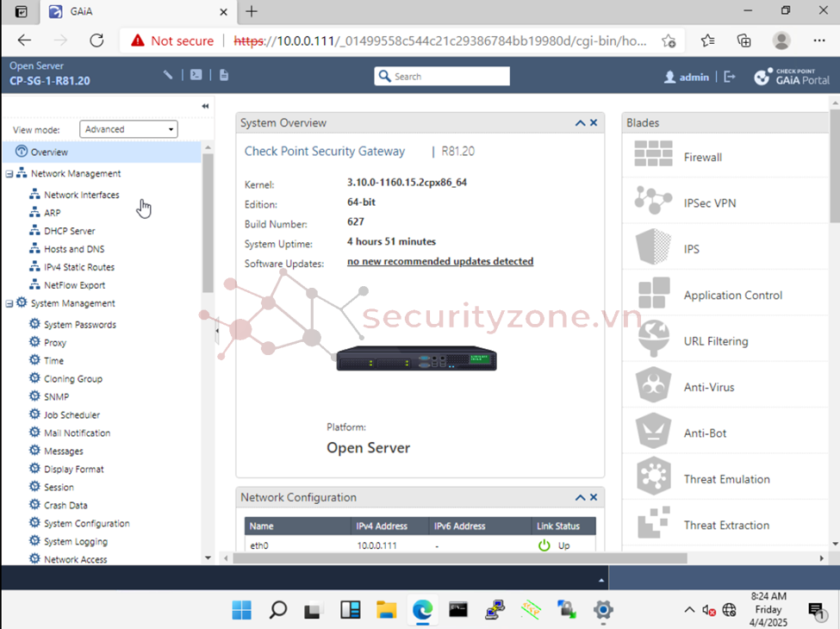Click the horizontal scrollbar under Network Configuration
Image resolution: width=840 pixels, height=629 pixels.
coord(460,558)
